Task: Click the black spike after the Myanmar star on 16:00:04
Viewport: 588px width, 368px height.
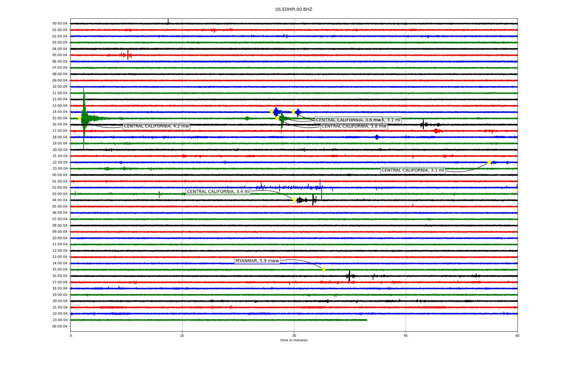Action: (349, 276)
